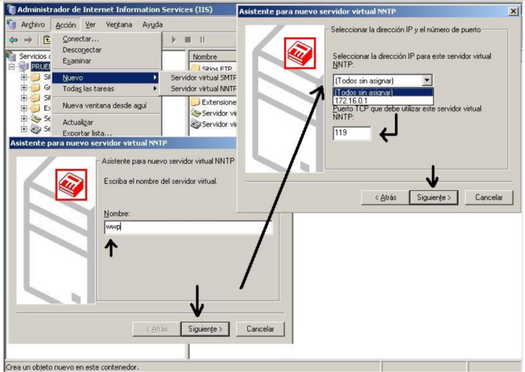Screen dimensions: 525x372
Task: Select the Extensiones folder icon in list
Action: (x=196, y=102)
